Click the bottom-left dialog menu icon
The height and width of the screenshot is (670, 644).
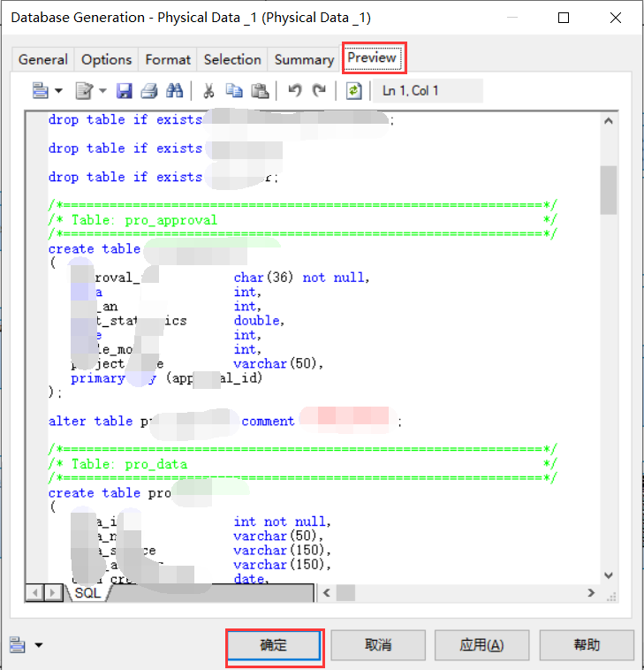click(17, 644)
